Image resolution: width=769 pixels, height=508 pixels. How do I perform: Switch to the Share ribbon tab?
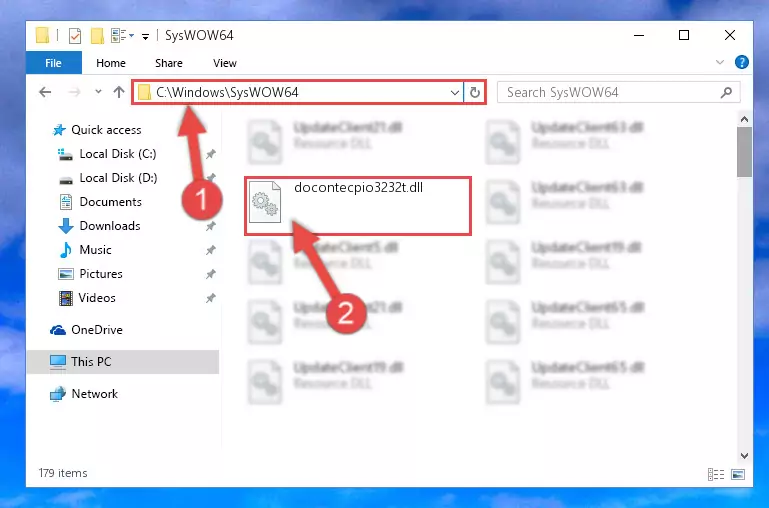pyautogui.click(x=169, y=63)
